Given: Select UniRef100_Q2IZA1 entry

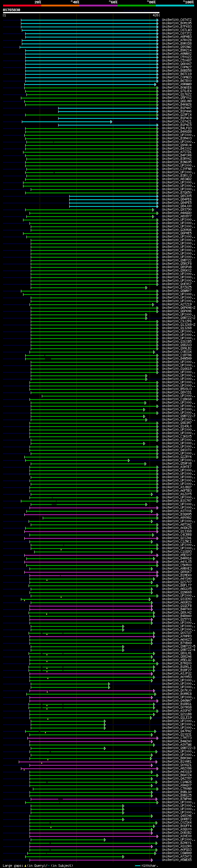Looking at the screenshot, I should click(x=177, y=538).
